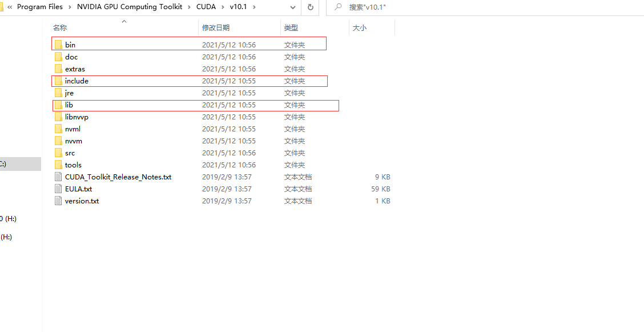Image resolution: width=644 pixels, height=332 pixels.
Task: Click version.txt date 2019/2/9 13:57
Action: 227,201
